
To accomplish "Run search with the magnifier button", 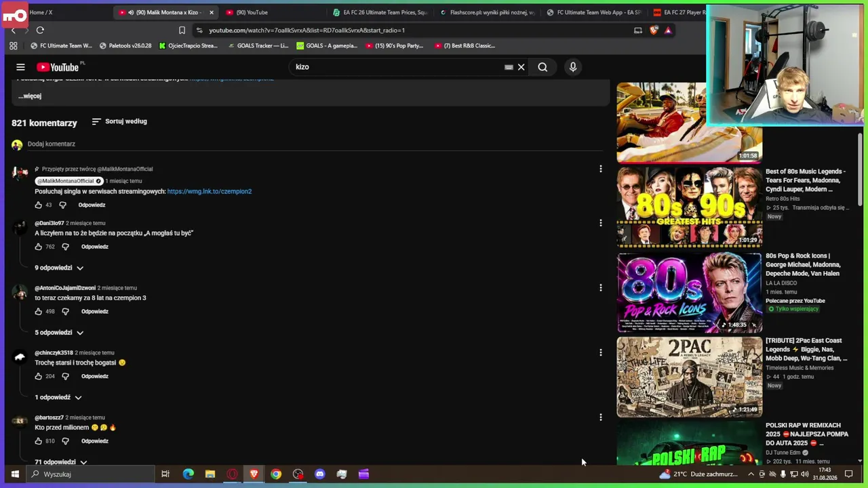I will (542, 67).
